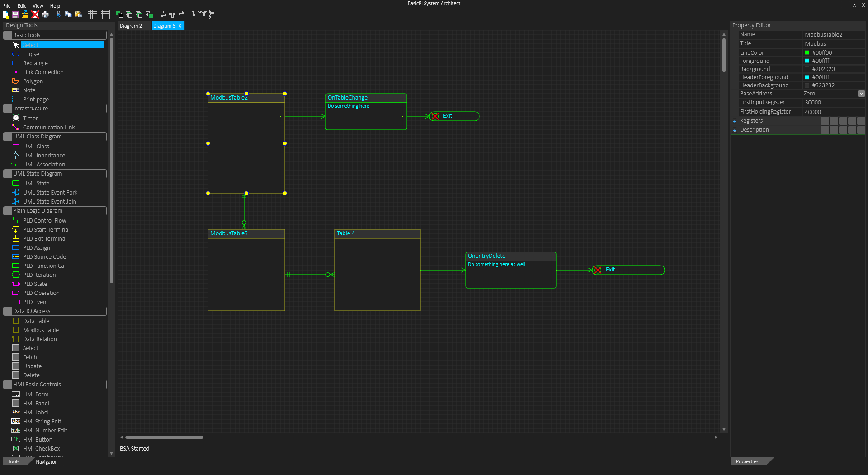Click the canvas horizontal scrollbar thumb
Viewport: 868px width, 475px height.
[164, 437]
